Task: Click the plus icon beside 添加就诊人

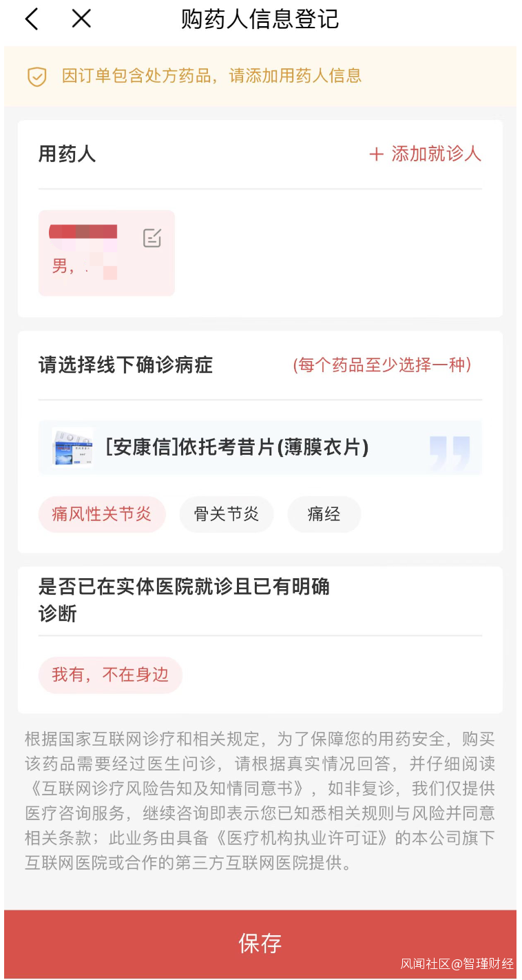Action: (x=376, y=154)
